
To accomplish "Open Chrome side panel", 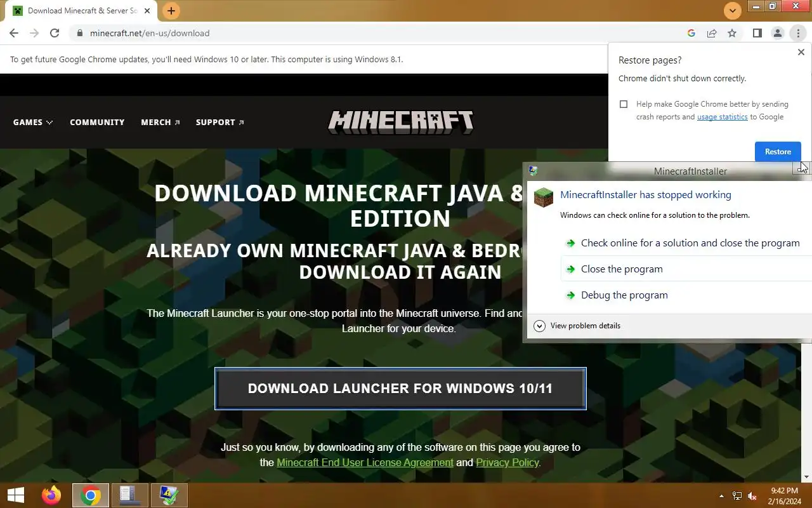I will 757,33.
